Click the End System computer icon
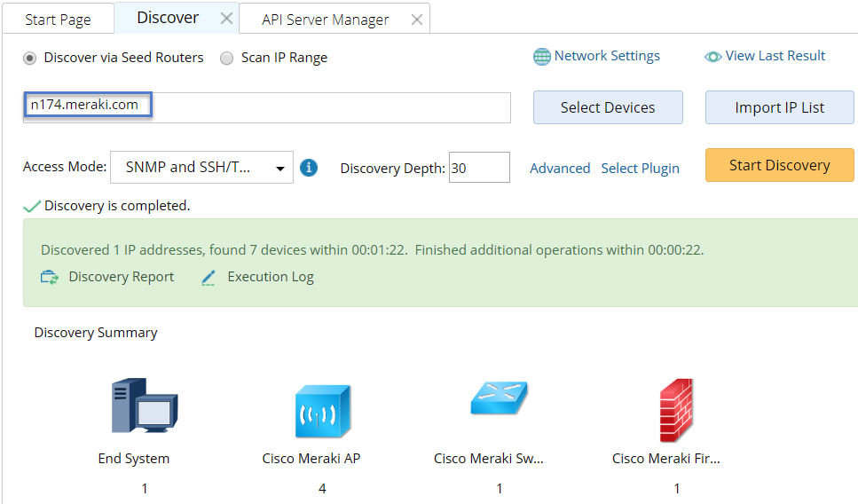 [145, 406]
